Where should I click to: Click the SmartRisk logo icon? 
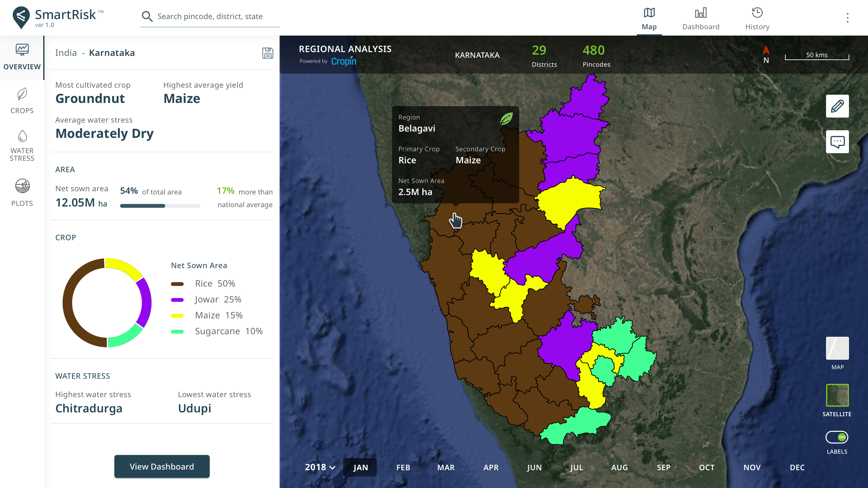pos(21,17)
